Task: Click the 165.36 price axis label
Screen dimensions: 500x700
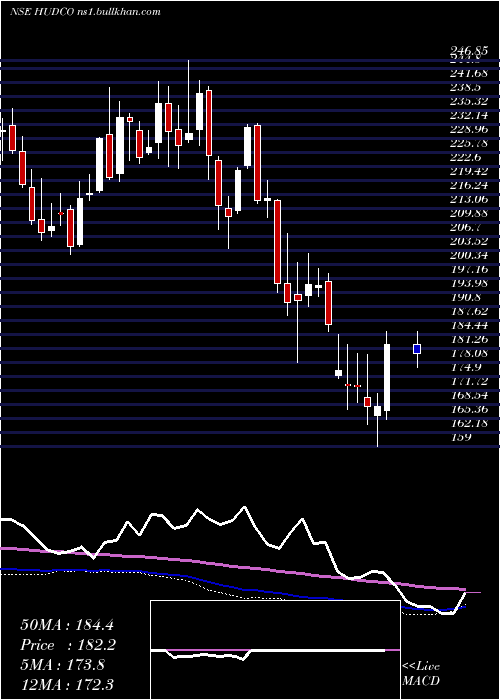Action: click(x=469, y=409)
